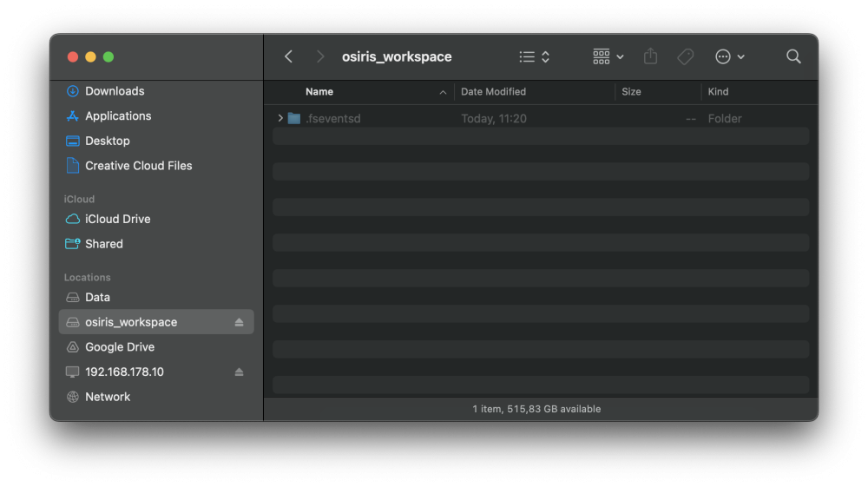Eject the osiris_workspace volume
Viewport: 868px width, 487px height.
(x=240, y=322)
